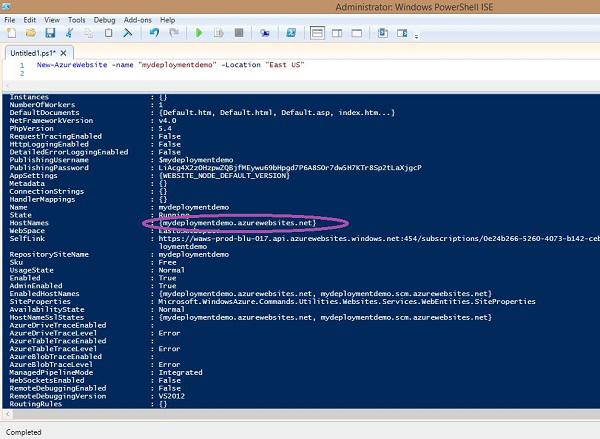Screen dimensions: 600x439
Task: Clear the console pane icon
Action: click(x=127, y=33)
